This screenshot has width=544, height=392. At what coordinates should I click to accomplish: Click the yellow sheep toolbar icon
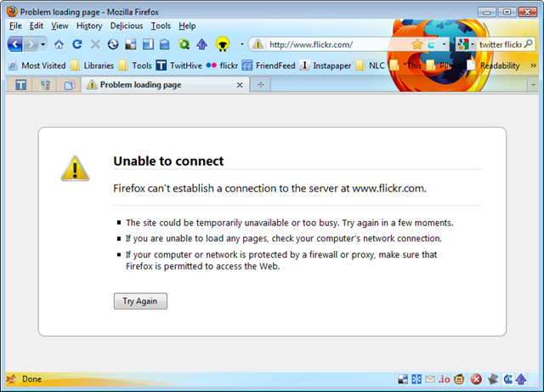click(x=223, y=44)
